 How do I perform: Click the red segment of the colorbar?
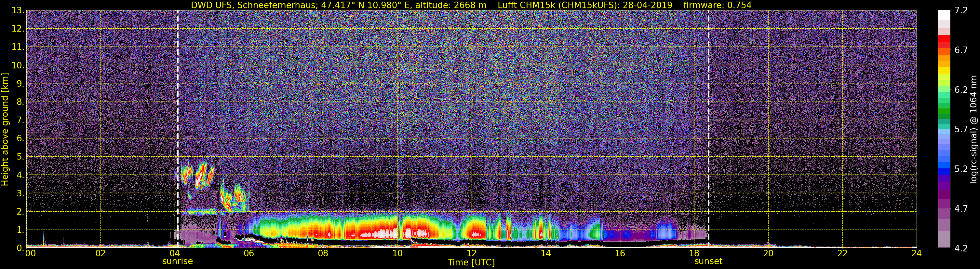coord(944,38)
